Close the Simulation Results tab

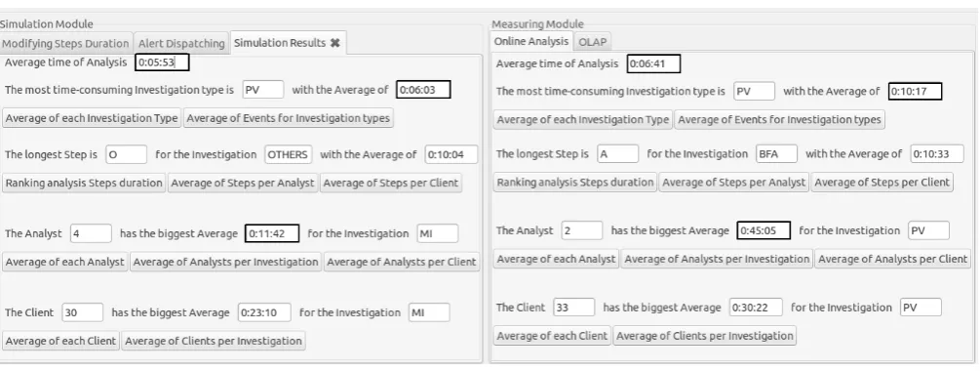pyautogui.click(x=335, y=43)
